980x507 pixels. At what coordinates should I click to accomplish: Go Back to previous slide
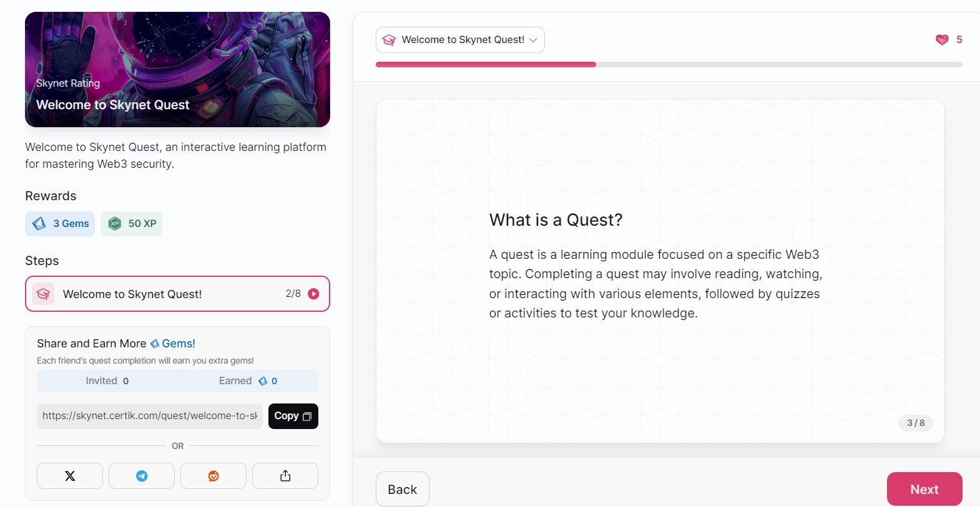pyautogui.click(x=402, y=490)
